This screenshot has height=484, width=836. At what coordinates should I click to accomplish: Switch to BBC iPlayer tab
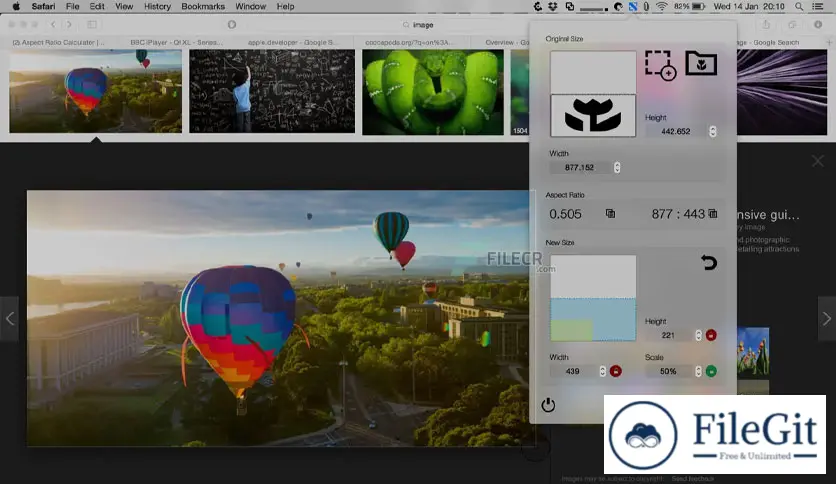pyautogui.click(x=176, y=42)
